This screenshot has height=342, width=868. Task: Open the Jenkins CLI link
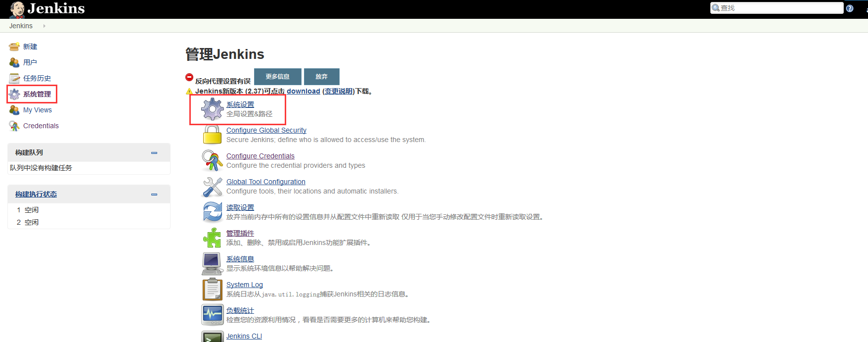click(x=244, y=336)
